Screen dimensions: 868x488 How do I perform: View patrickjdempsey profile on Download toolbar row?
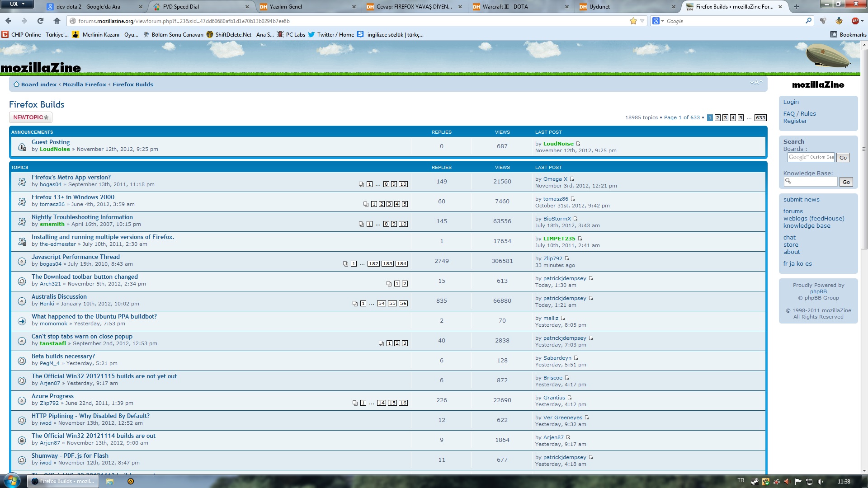point(565,278)
